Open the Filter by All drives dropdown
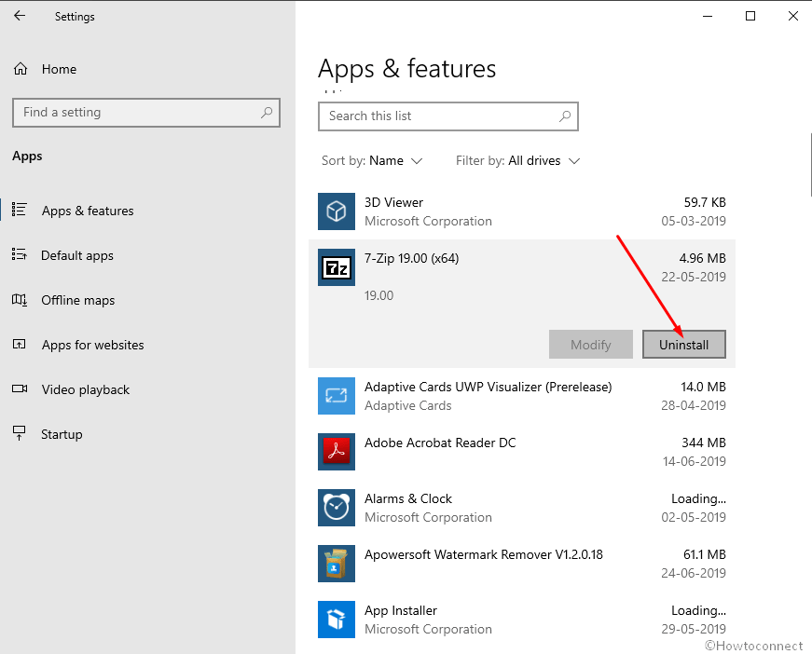This screenshot has width=812, height=654. pyautogui.click(x=517, y=161)
